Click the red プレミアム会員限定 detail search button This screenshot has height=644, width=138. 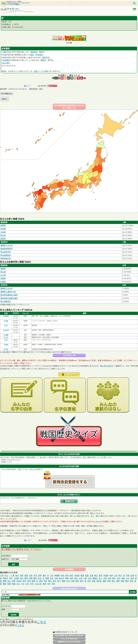pyautogui.click(x=30, y=595)
